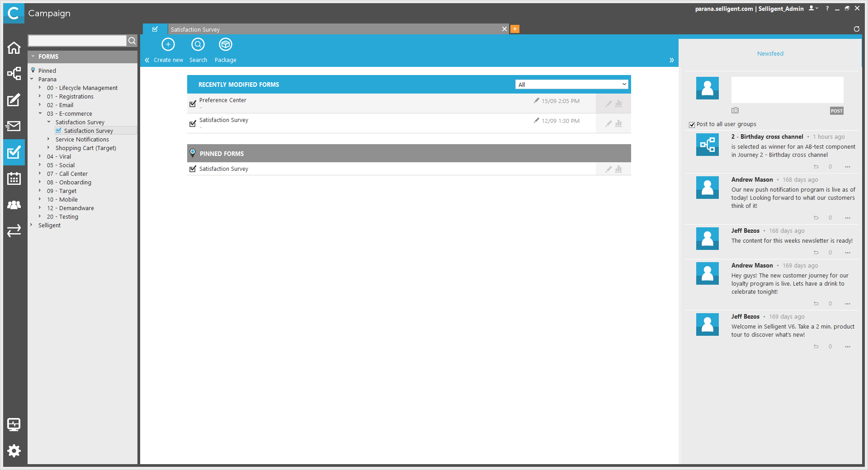The height and width of the screenshot is (470, 868).
Task: Expand the Selligent tree node
Action: coord(31,225)
